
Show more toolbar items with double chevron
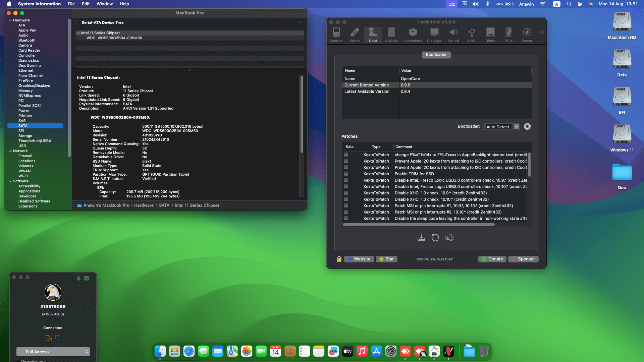click(541, 33)
